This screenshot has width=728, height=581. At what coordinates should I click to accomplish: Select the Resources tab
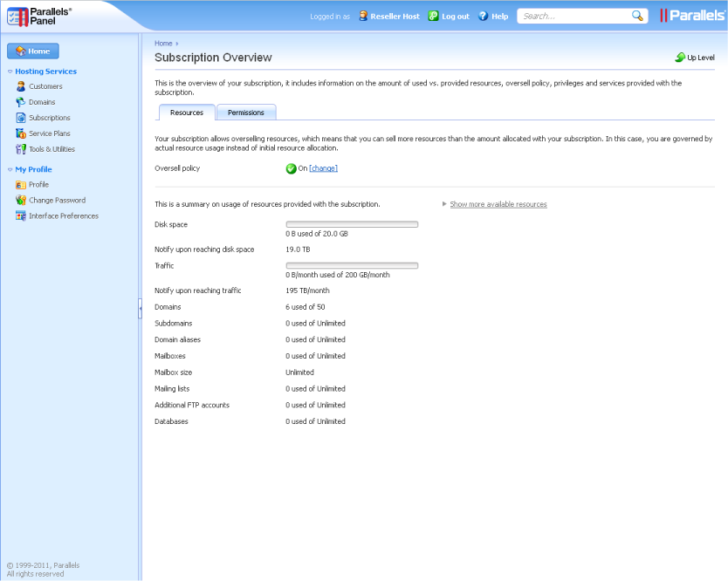[187, 113]
